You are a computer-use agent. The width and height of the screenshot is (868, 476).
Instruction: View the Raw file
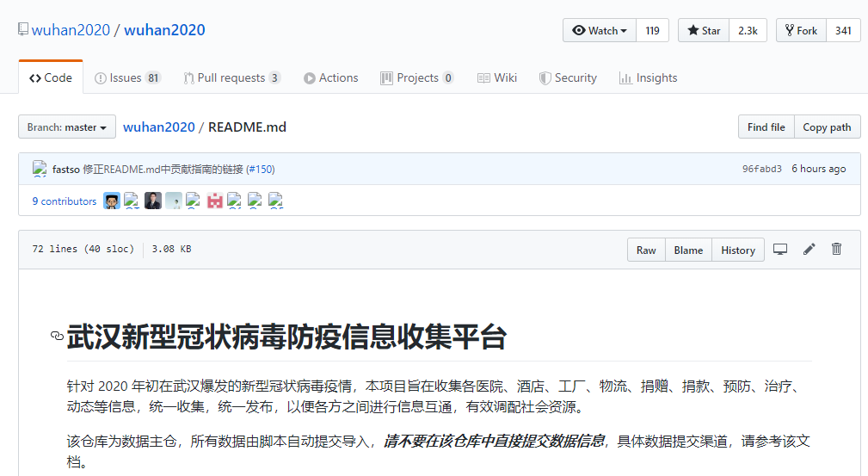tap(646, 250)
